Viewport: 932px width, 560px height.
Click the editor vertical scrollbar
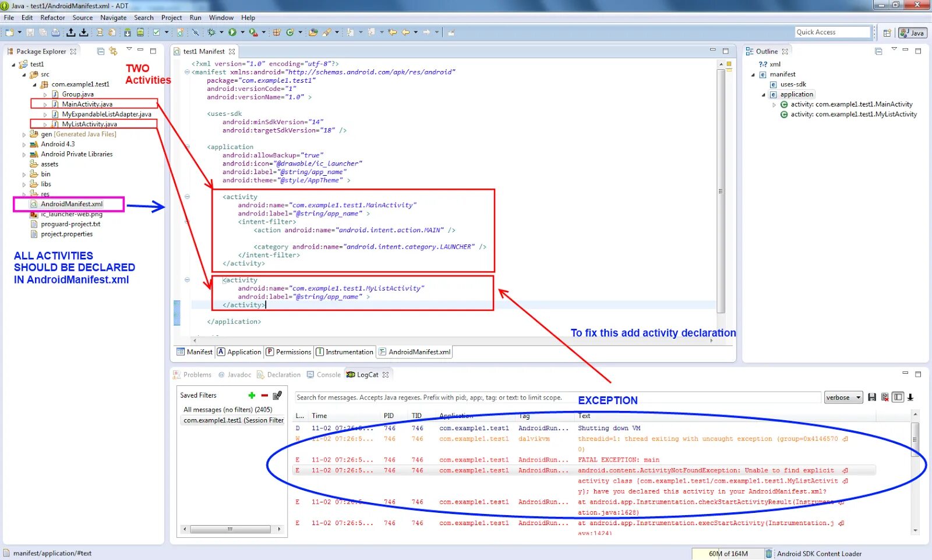(x=721, y=192)
